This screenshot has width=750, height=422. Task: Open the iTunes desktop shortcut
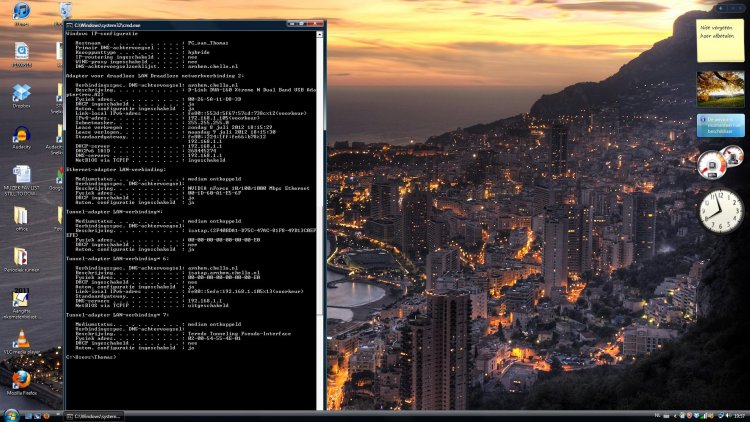(21, 13)
